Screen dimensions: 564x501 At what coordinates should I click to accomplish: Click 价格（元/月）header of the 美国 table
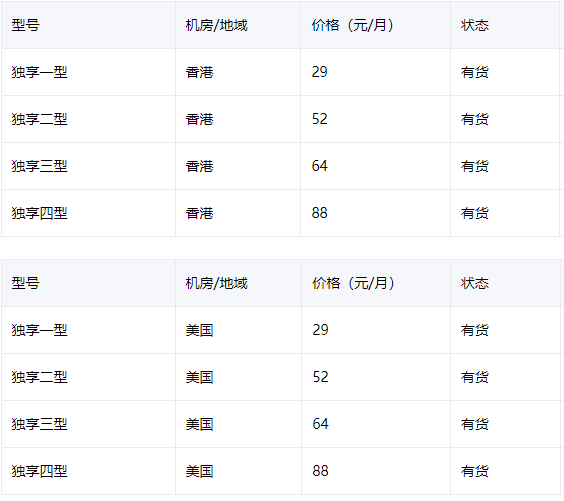[x=354, y=283]
